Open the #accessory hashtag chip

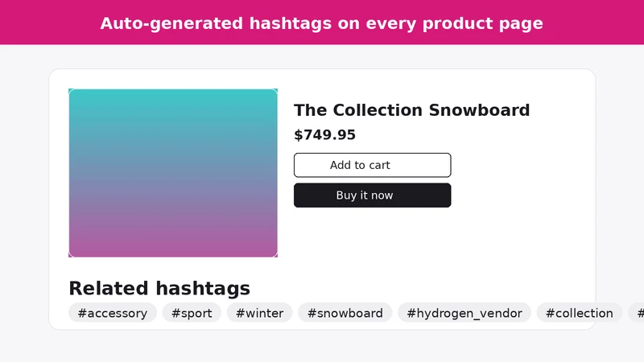coord(113,313)
